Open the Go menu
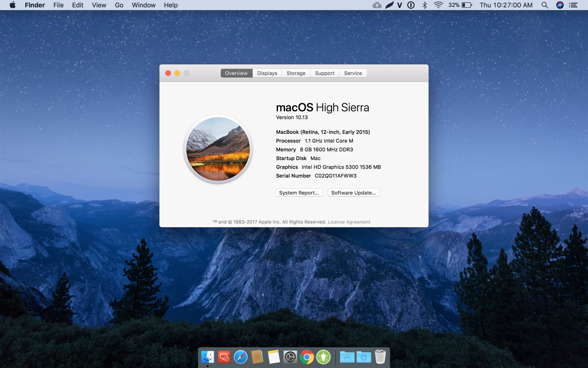 (119, 5)
